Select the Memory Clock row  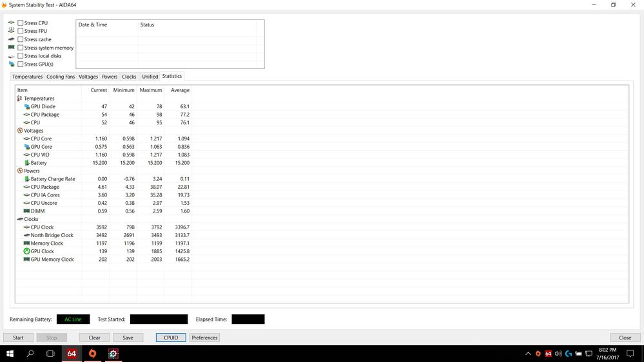click(104, 243)
